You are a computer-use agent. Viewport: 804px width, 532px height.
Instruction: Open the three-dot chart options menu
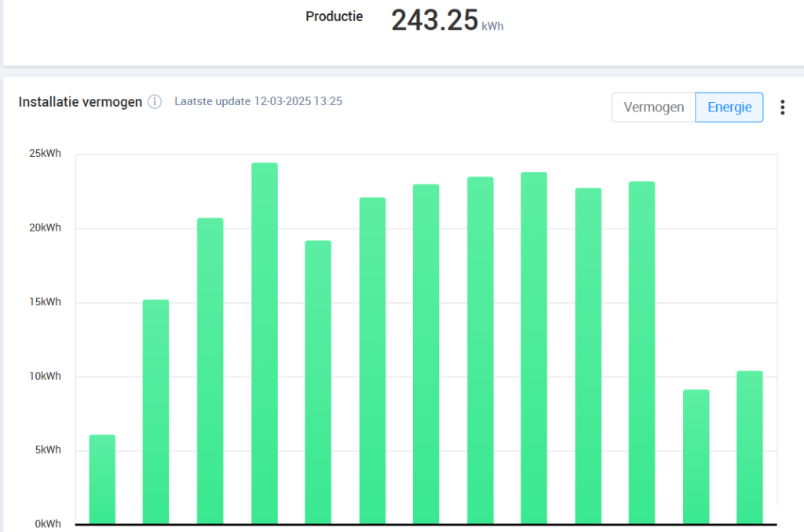coord(783,107)
